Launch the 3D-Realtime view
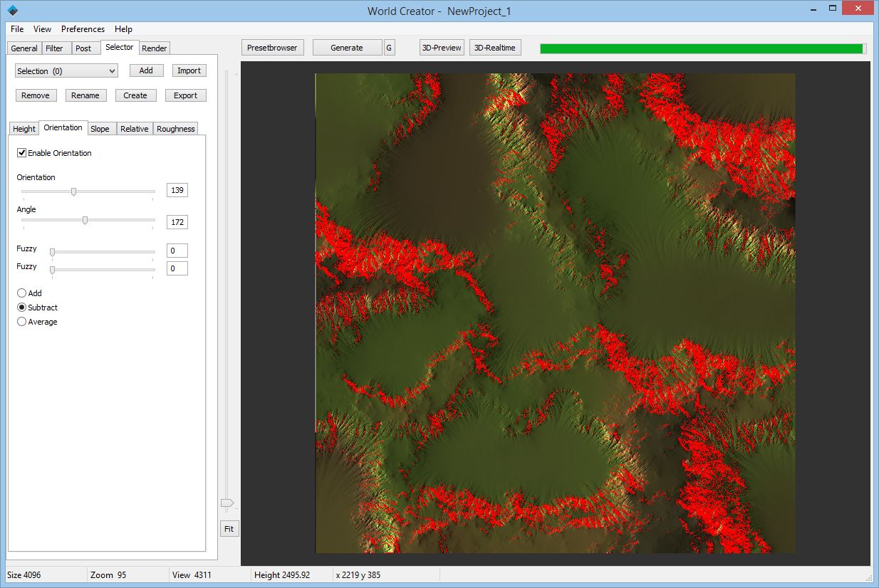 click(x=495, y=47)
